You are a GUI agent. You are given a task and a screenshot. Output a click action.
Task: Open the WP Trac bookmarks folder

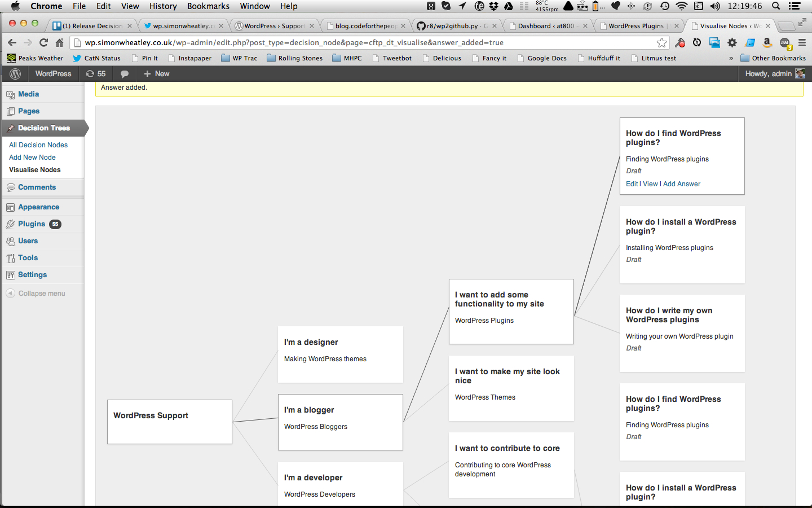coord(239,58)
